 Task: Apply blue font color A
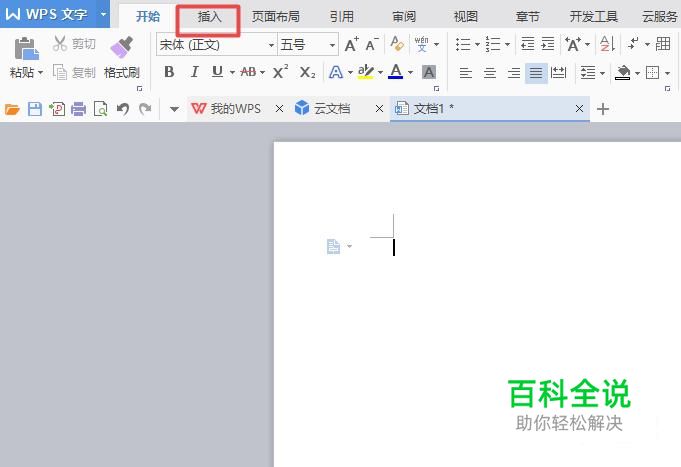click(396, 72)
